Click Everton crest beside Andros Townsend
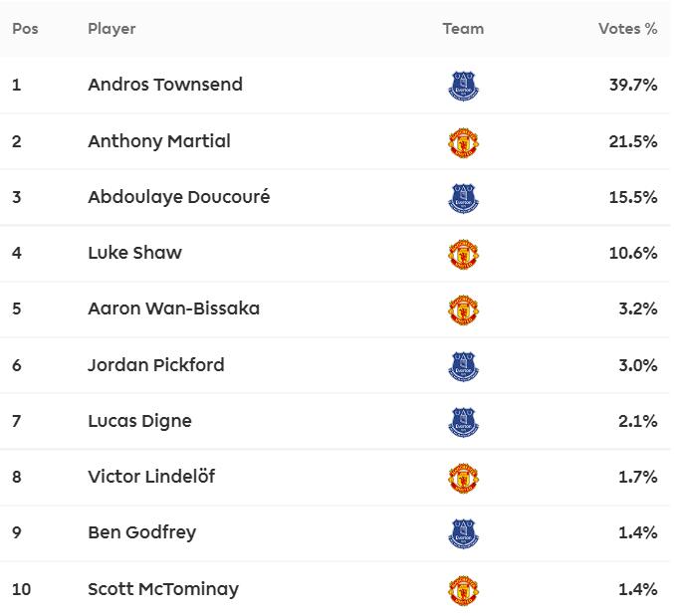Image resolution: width=674 pixels, height=616 pixels. point(463,86)
